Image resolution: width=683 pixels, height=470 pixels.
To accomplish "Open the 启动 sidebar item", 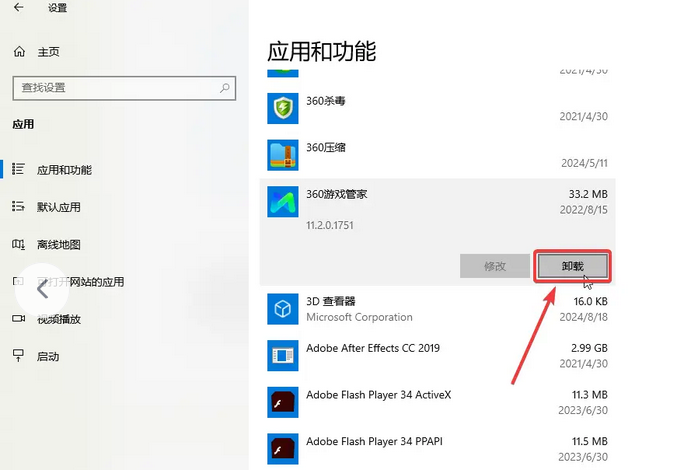I will point(48,357).
